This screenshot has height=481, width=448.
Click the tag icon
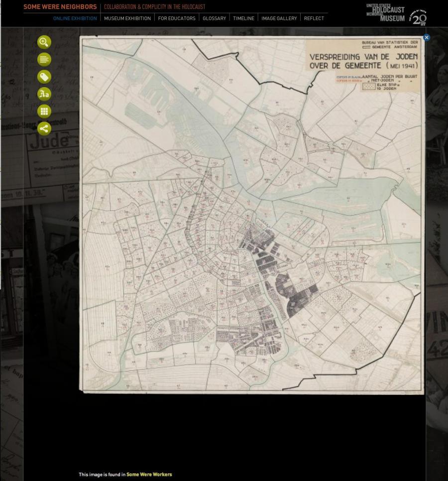point(44,77)
